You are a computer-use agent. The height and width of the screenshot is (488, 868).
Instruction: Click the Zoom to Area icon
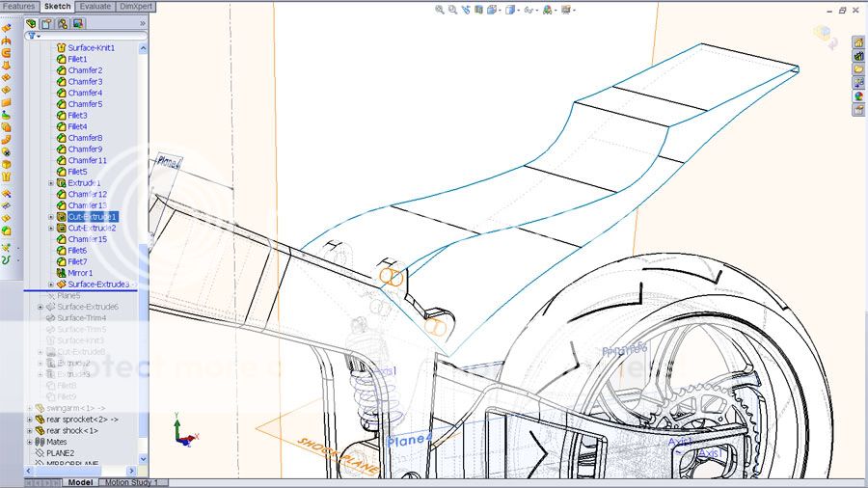(x=453, y=10)
